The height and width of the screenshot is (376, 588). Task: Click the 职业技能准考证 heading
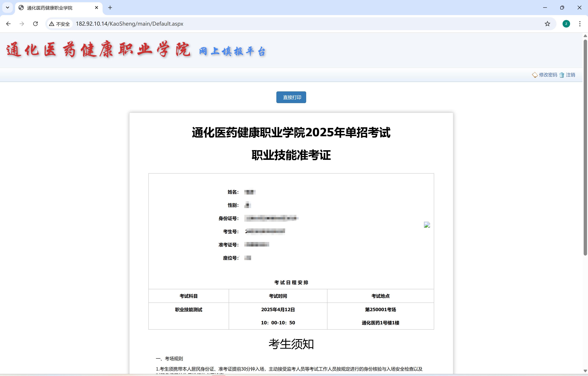pos(291,155)
